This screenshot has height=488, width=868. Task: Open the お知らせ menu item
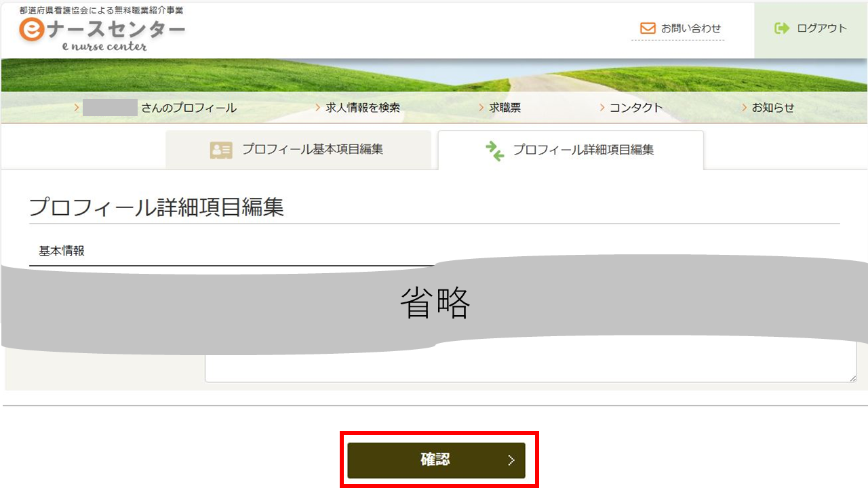point(768,108)
